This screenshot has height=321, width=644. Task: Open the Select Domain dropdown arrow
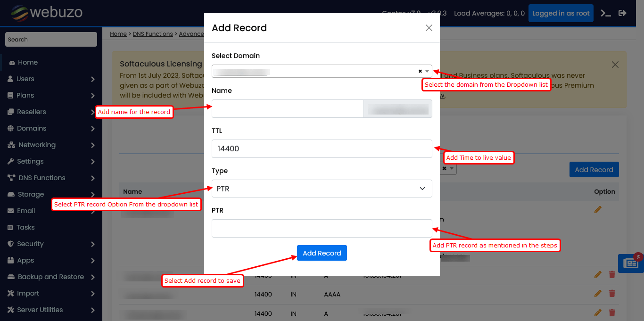pyautogui.click(x=427, y=71)
